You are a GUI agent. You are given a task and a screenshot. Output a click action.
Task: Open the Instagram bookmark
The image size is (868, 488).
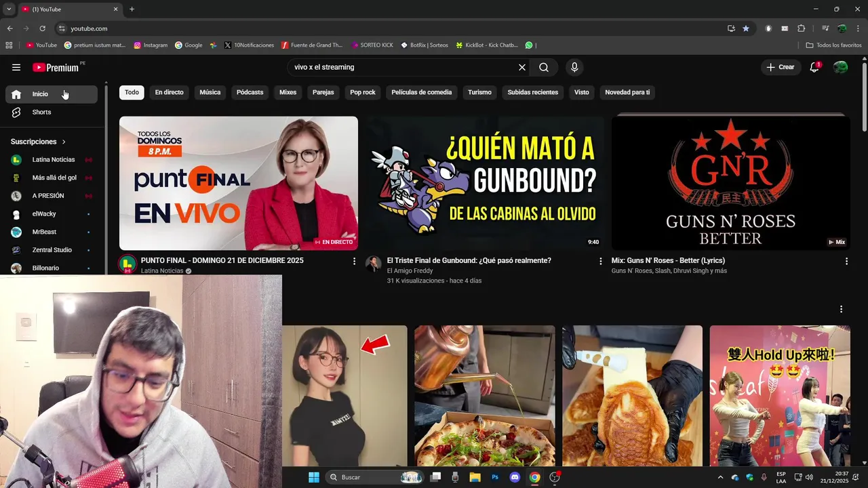coord(151,45)
